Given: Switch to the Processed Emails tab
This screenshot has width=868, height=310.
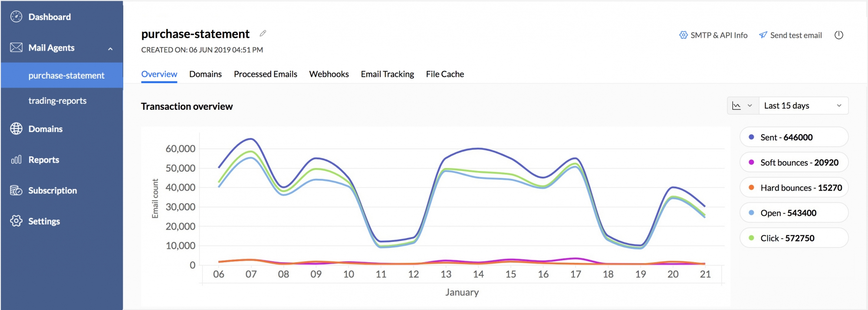Looking at the screenshot, I should 265,74.
